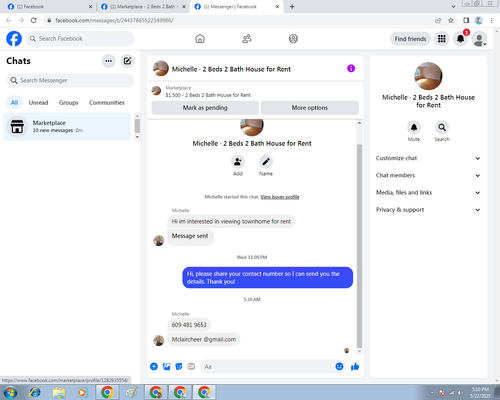Open Windows Explorer folder in taskbar
500x400 pixels.
[59, 392]
